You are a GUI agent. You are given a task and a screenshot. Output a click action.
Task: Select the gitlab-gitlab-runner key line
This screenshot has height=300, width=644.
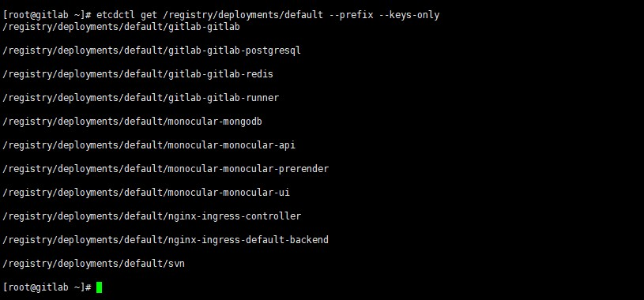141,98
